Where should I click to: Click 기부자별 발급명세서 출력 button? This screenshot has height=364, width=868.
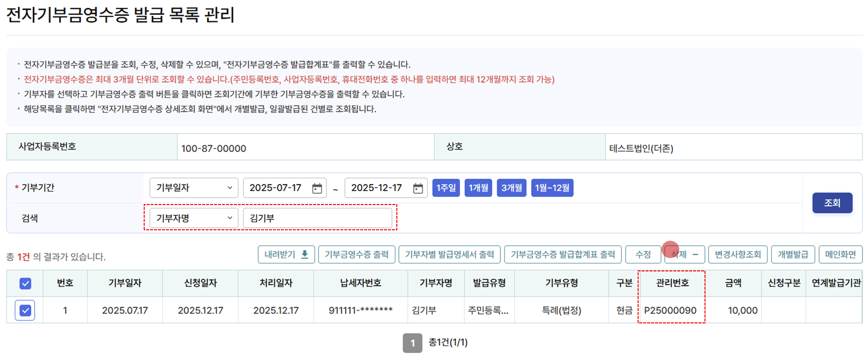coord(449,255)
